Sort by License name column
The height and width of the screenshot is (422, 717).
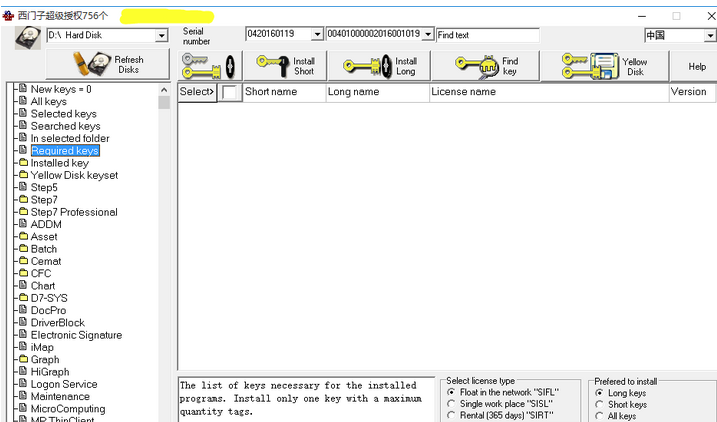[x=549, y=92]
